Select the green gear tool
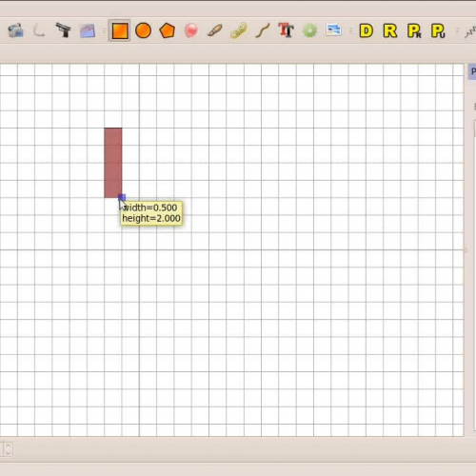Screen dimensions: 476x476 click(x=309, y=30)
